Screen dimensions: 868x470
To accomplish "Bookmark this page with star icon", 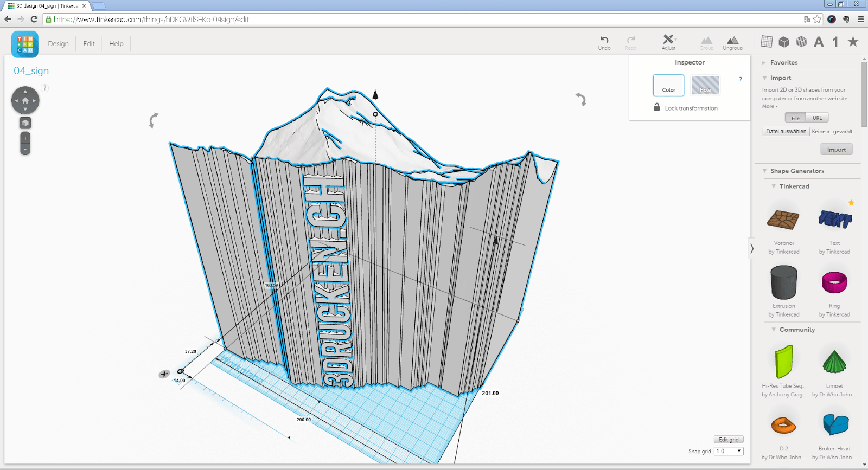I will click(817, 20).
